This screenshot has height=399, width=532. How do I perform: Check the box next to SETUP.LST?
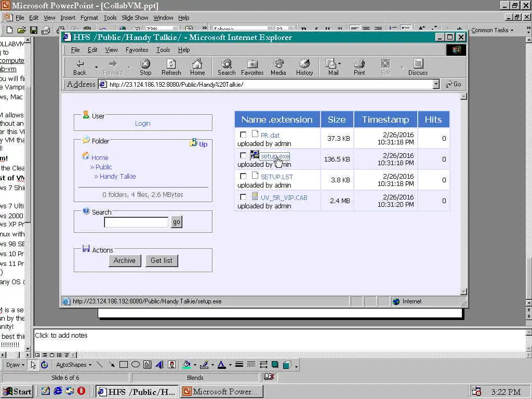tap(243, 176)
